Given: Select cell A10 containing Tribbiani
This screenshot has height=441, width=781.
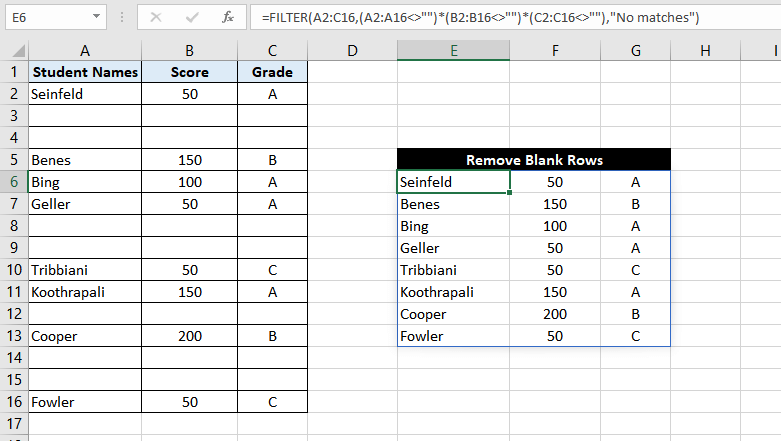Looking at the screenshot, I should point(85,270).
